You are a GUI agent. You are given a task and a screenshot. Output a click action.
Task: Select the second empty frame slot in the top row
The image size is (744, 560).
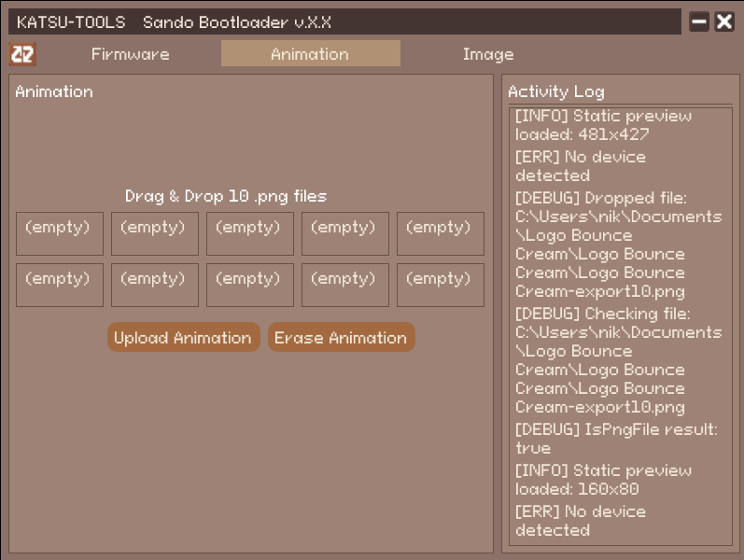[155, 233]
